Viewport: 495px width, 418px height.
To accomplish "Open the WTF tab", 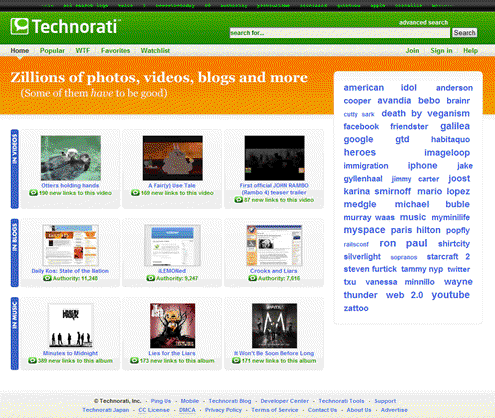I will pos(83,51).
